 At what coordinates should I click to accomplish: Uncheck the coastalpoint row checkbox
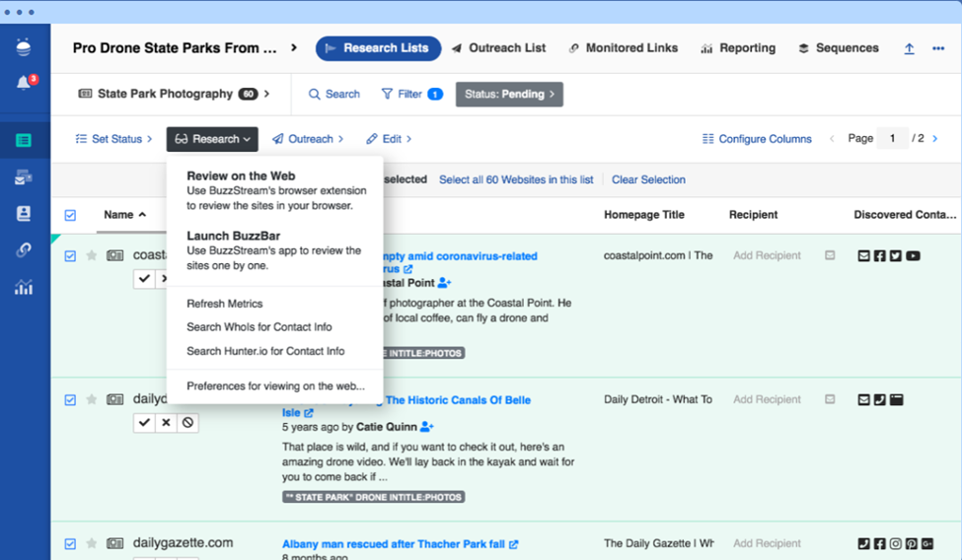[70, 255]
